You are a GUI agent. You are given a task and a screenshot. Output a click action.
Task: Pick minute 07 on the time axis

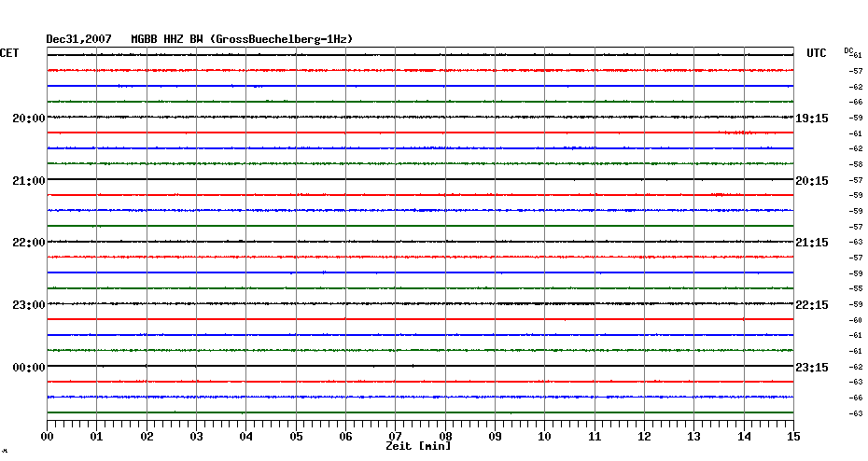tap(395, 437)
